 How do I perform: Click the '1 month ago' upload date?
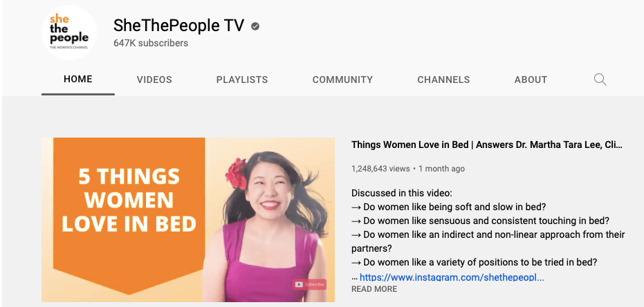441,169
